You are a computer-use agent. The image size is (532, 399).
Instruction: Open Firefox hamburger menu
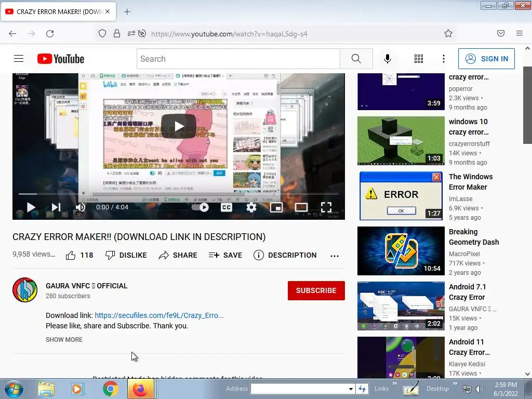click(x=520, y=33)
